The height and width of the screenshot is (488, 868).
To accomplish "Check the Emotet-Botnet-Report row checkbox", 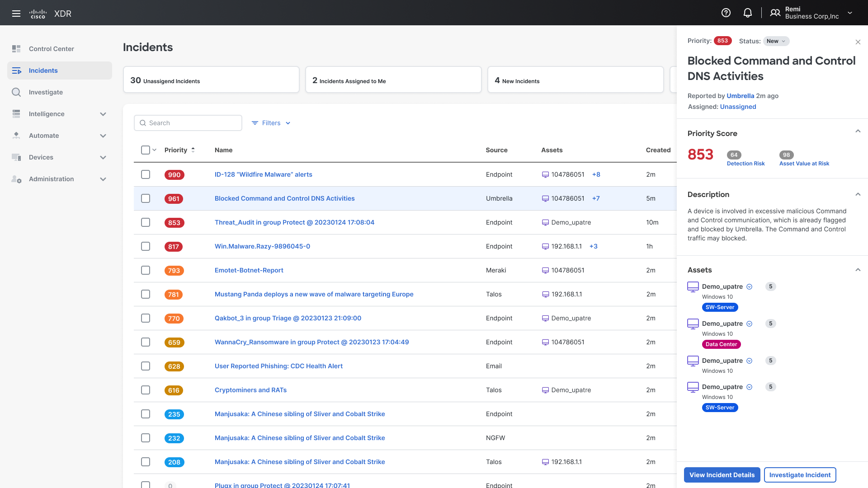I will [x=146, y=270].
